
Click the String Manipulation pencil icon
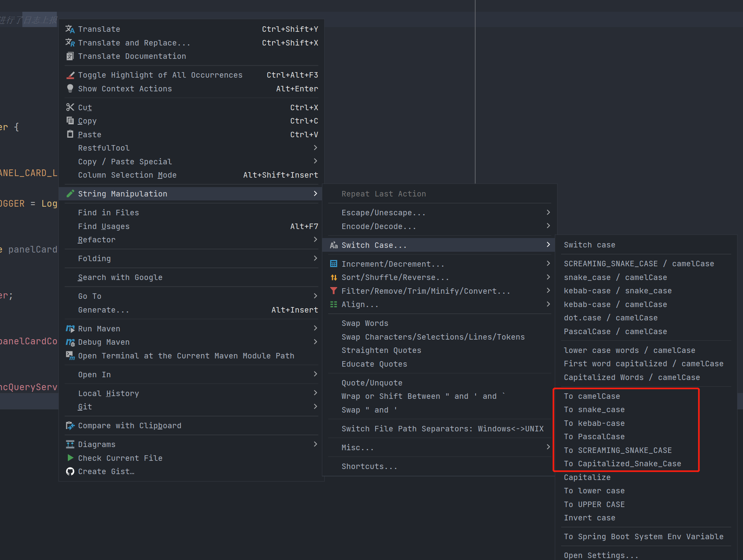[x=70, y=193]
